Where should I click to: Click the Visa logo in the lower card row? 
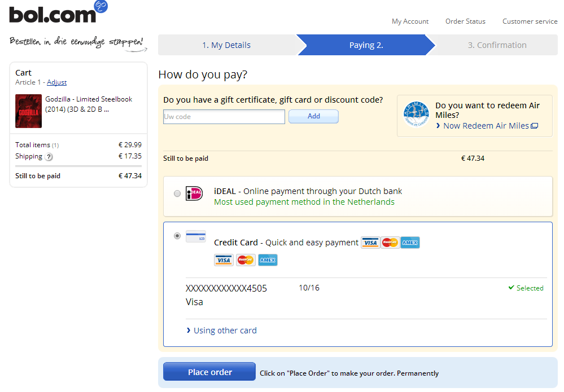[x=224, y=260]
